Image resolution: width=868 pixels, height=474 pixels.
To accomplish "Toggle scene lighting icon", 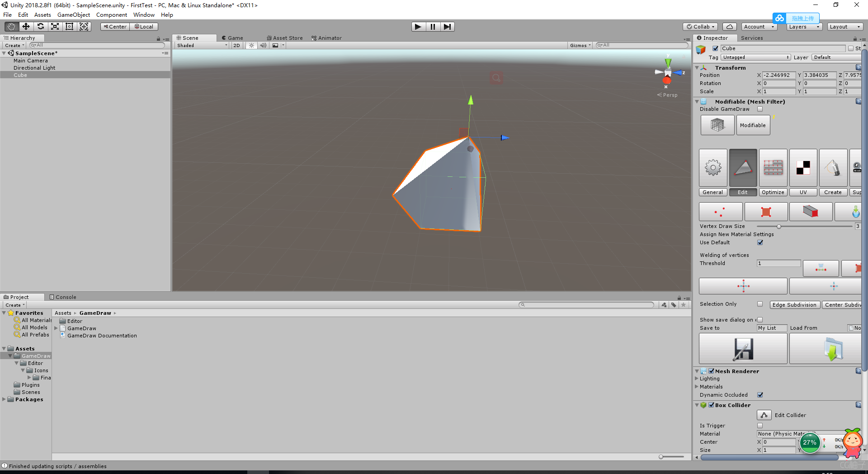I will point(252,45).
